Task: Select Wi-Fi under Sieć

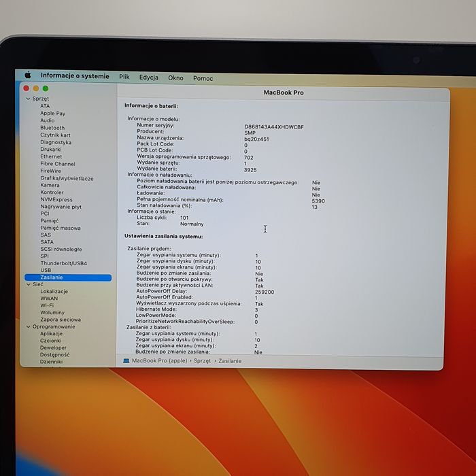Action: [47, 305]
